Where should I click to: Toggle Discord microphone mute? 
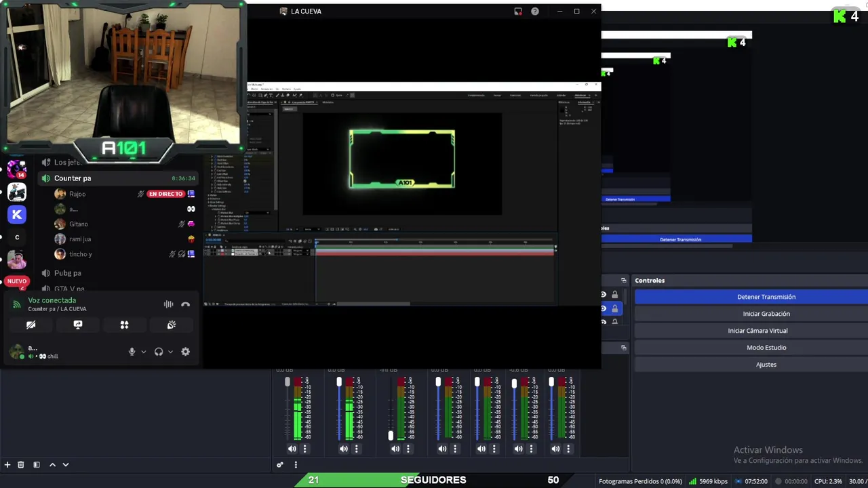point(132,352)
